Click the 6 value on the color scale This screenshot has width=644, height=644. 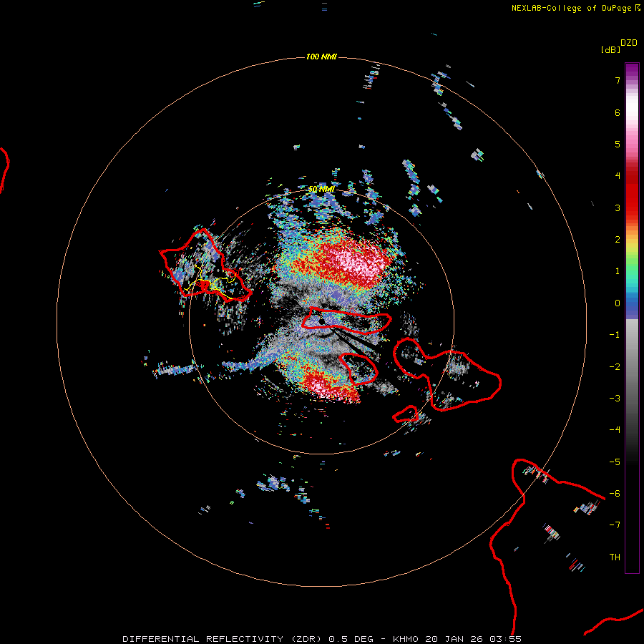[618, 112]
